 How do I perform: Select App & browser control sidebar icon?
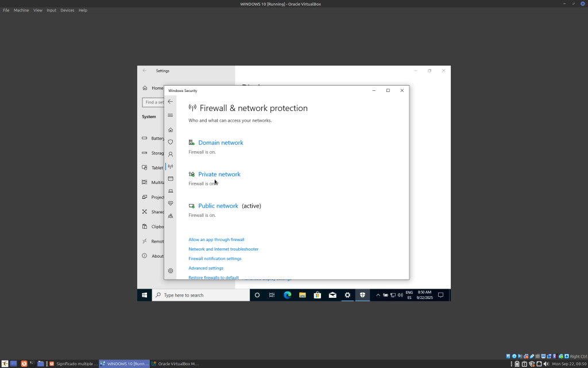171,179
